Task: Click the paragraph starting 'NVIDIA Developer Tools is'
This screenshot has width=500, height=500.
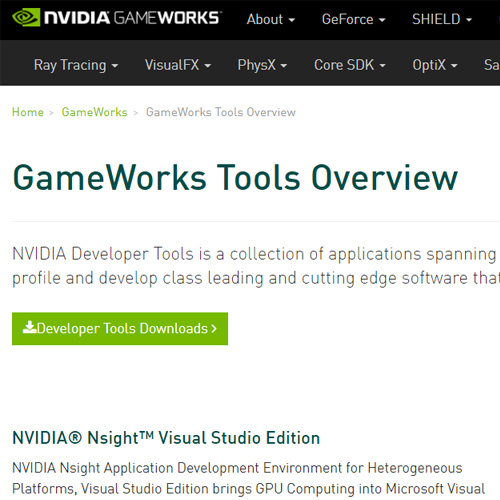Action: point(256,266)
